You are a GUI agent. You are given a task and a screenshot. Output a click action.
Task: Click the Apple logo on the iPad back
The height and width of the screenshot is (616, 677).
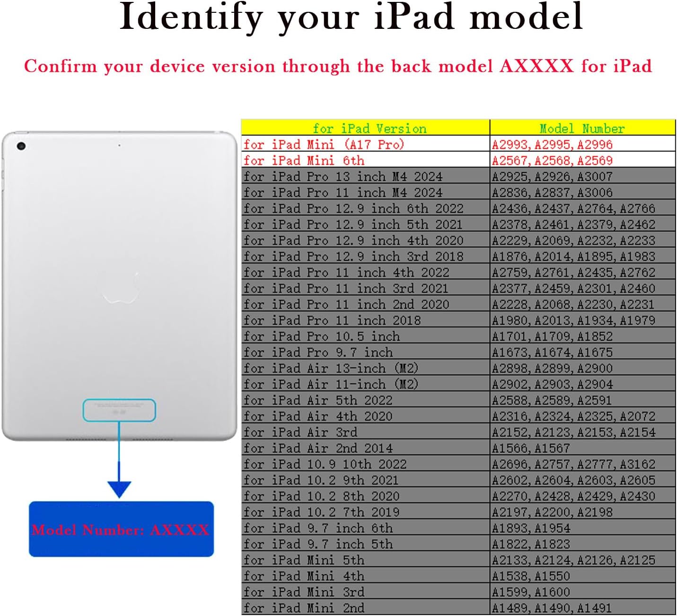(x=119, y=287)
